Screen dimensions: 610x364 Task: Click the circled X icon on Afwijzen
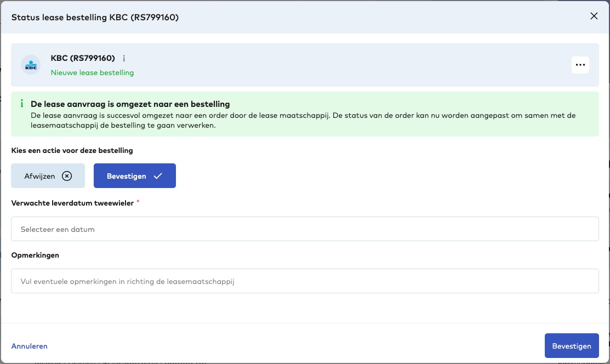tap(67, 176)
